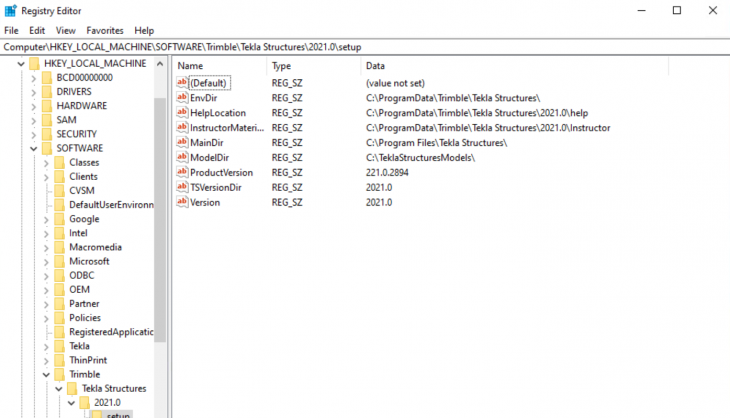Click the folder icon beside Trimble
The width and height of the screenshot is (730, 418).
[x=59, y=374]
